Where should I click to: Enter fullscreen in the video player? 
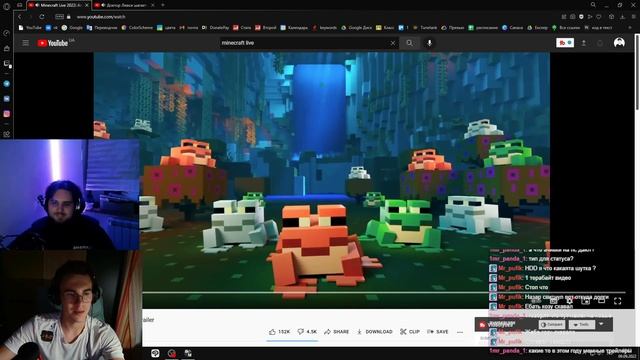[618, 301]
